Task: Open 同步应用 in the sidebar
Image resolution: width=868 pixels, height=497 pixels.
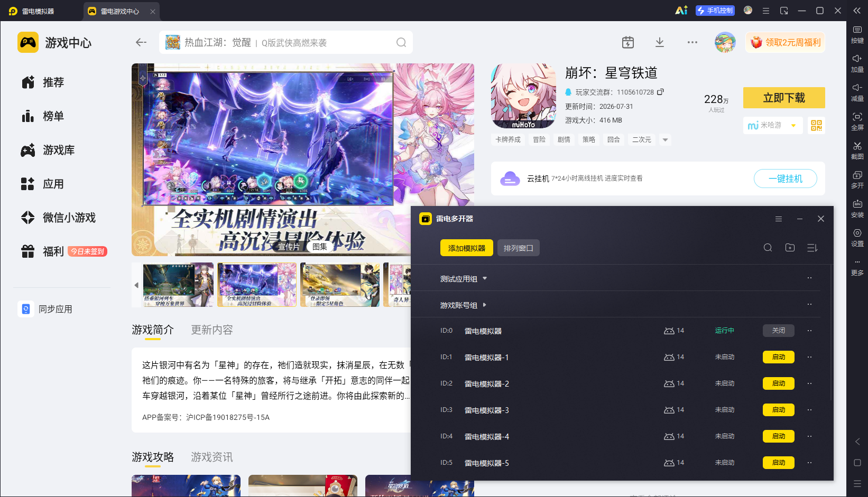Action: coord(45,309)
